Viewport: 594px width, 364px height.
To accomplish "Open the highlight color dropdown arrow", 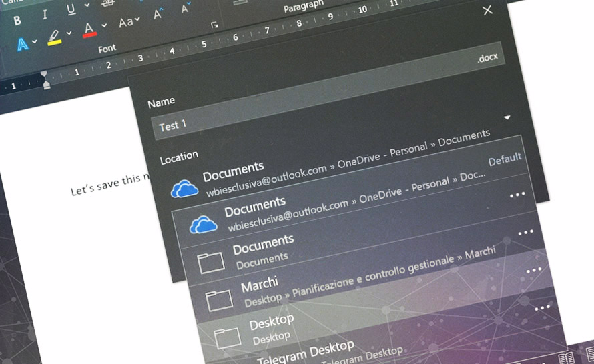I will (69, 33).
